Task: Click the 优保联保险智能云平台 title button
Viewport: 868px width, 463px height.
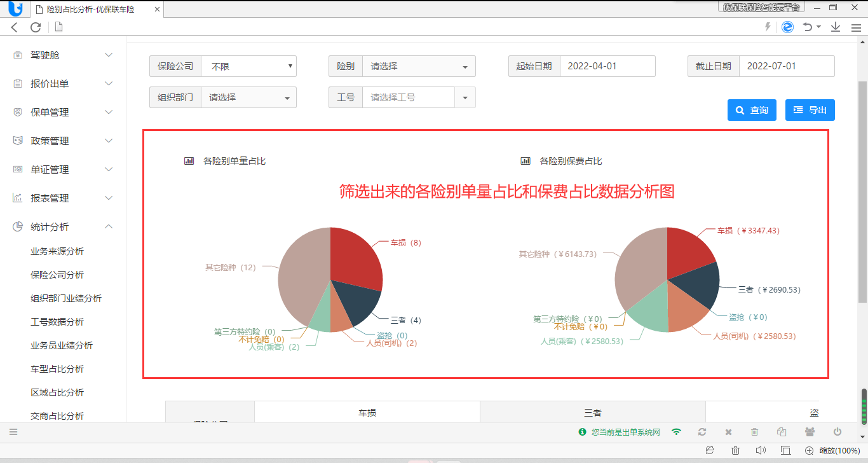Action: tap(761, 7)
